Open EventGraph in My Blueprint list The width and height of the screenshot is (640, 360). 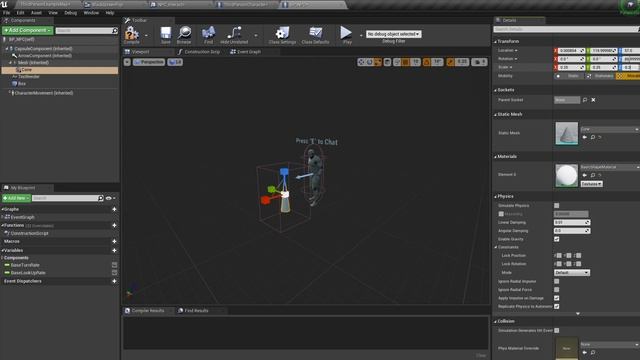(x=23, y=217)
